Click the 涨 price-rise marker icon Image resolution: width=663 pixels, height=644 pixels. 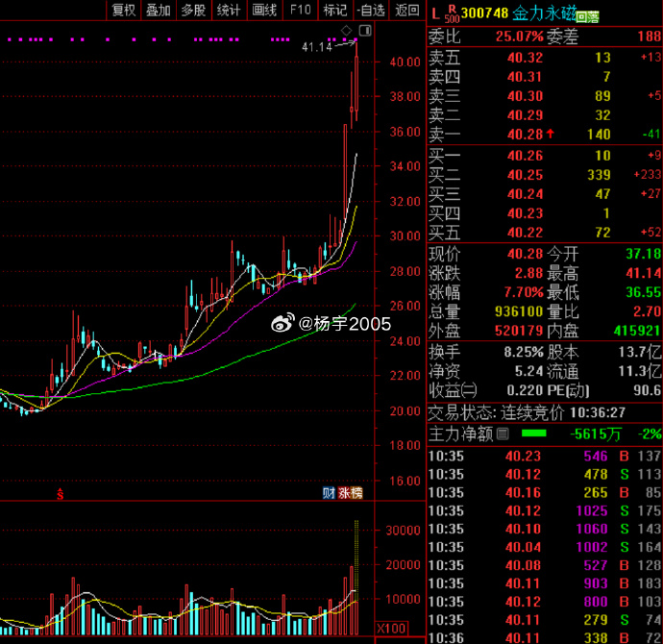[343, 493]
